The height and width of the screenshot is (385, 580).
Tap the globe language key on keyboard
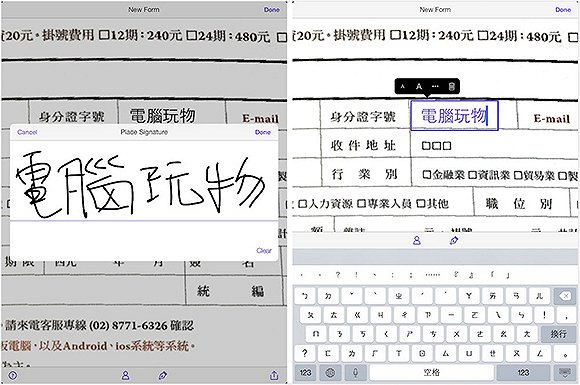coord(330,372)
